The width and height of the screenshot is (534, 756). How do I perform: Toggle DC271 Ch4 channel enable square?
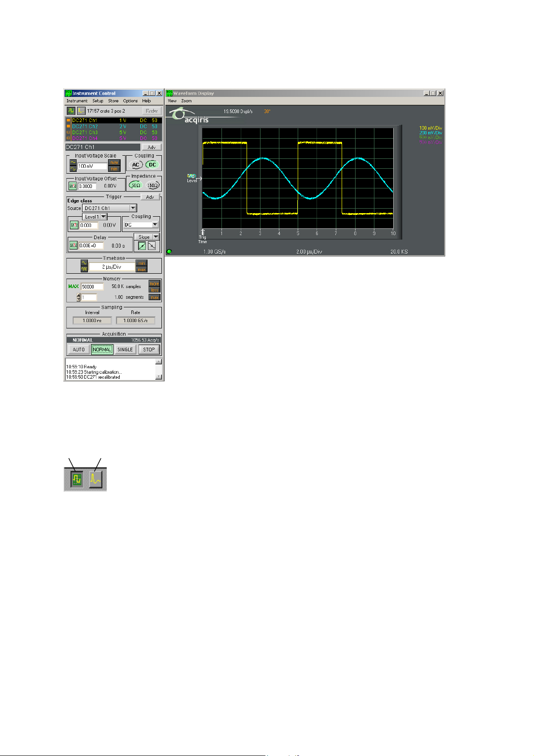pyautogui.click(x=69, y=138)
